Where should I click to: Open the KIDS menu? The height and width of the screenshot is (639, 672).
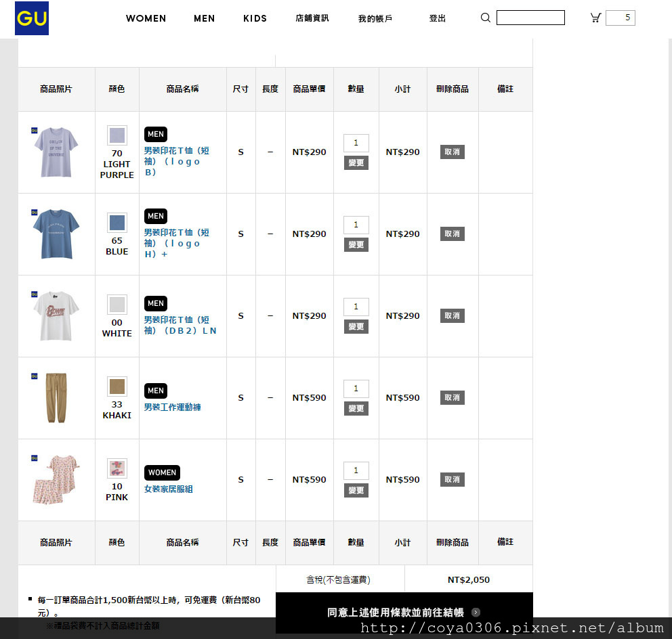click(255, 18)
